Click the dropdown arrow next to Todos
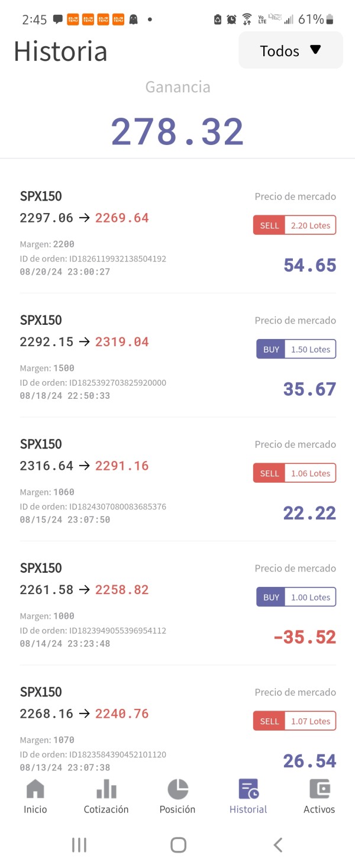This screenshot has width=355, height=868. 315,50
